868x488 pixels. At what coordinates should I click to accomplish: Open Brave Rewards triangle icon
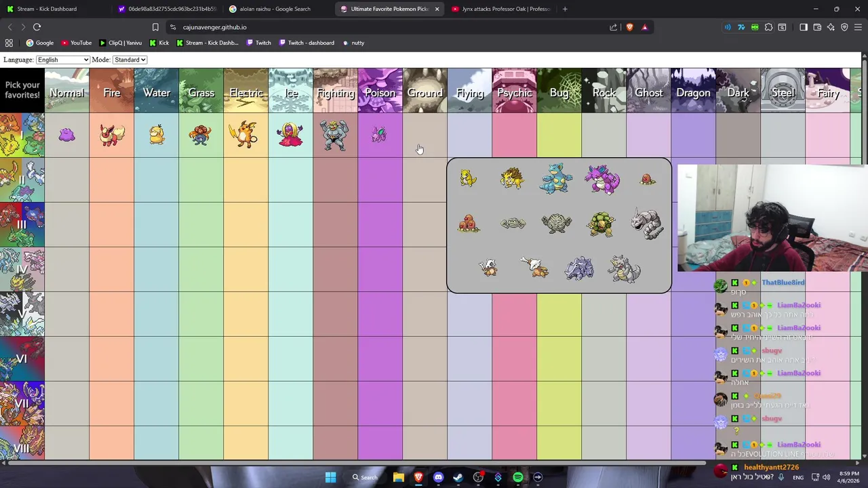(x=644, y=27)
